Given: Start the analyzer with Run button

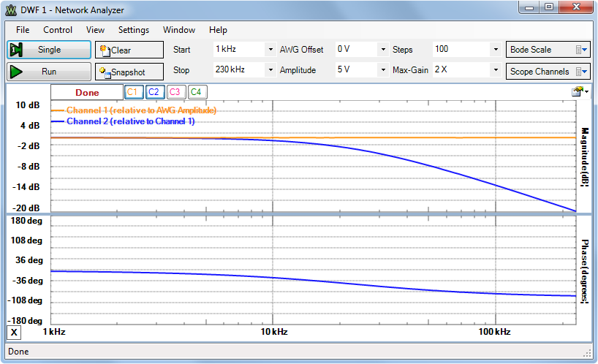Looking at the screenshot, I should [49, 72].
